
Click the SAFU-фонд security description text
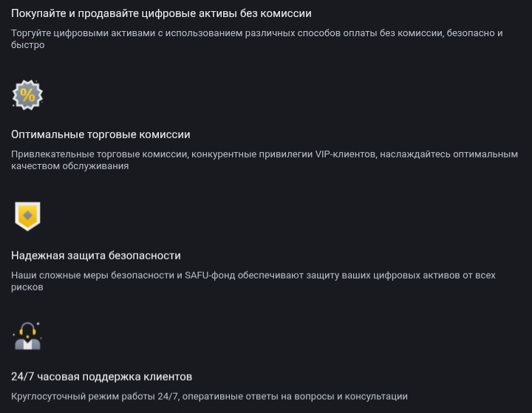coord(253,281)
